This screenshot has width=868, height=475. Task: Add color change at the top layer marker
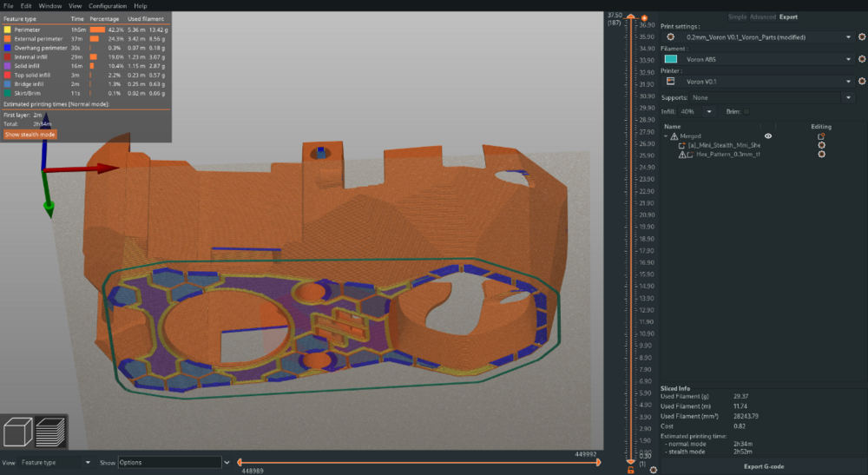(644, 18)
